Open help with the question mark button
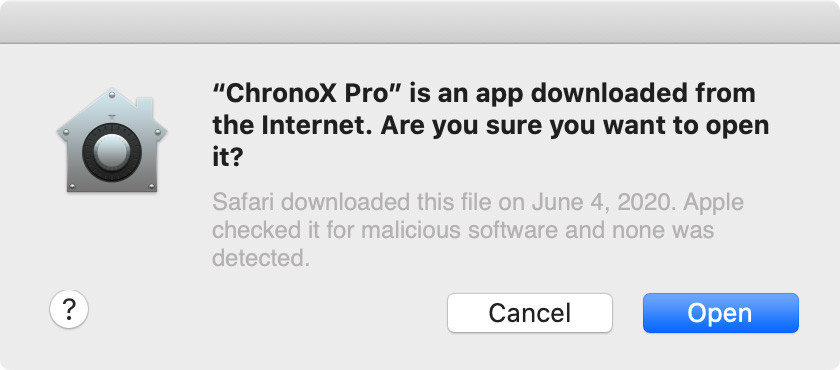The image size is (840, 370). tap(69, 309)
